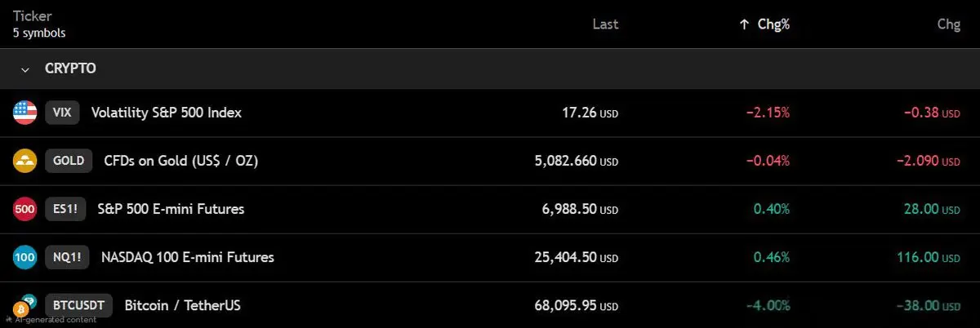Sort by the Chg column header
This screenshot has height=328, width=980.
948,24
